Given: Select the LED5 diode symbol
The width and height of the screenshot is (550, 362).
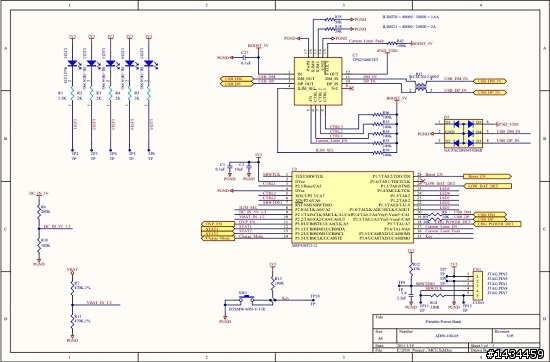Looking at the screenshot, I should pyautogui.click(x=148, y=63).
